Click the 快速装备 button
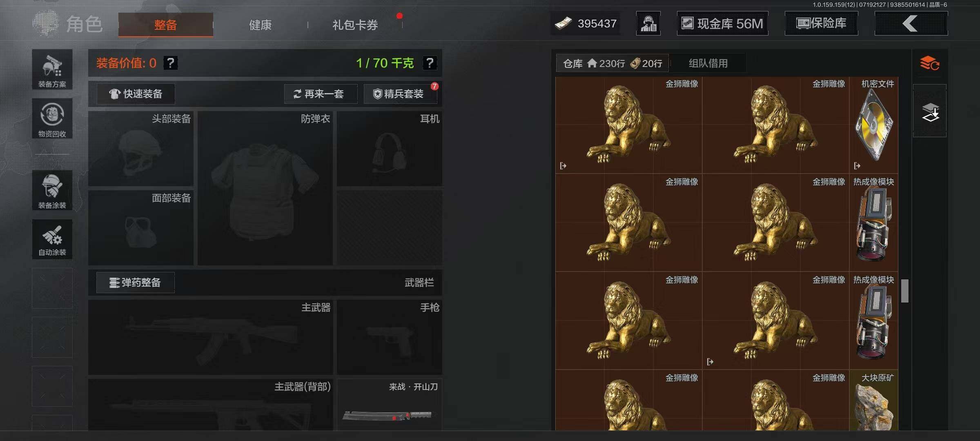The width and height of the screenshot is (980, 441). click(136, 94)
